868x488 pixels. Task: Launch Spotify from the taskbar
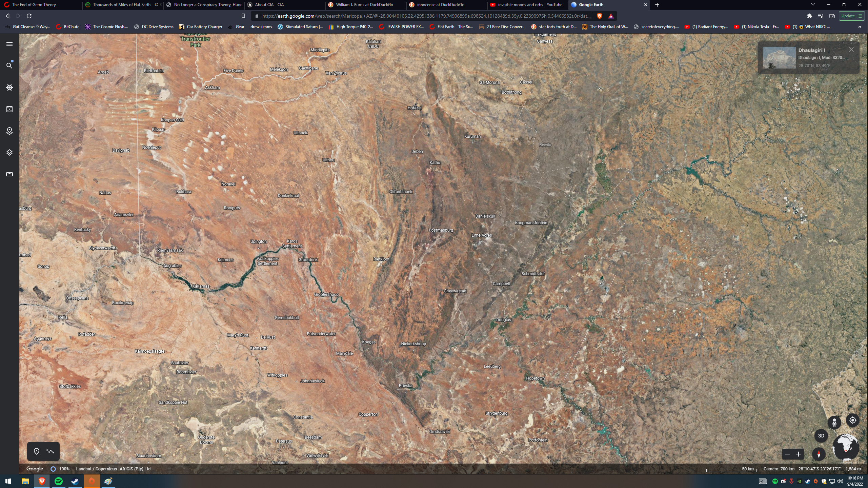tap(58, 481)
